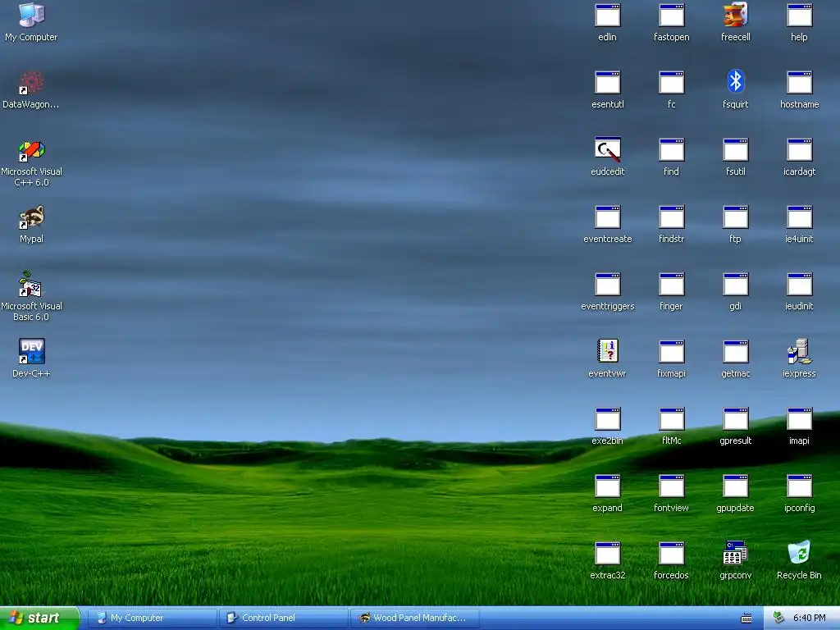Select the hostname desktop icon
The height and width of the screenshot is (630, 840).
click(799, 83)
